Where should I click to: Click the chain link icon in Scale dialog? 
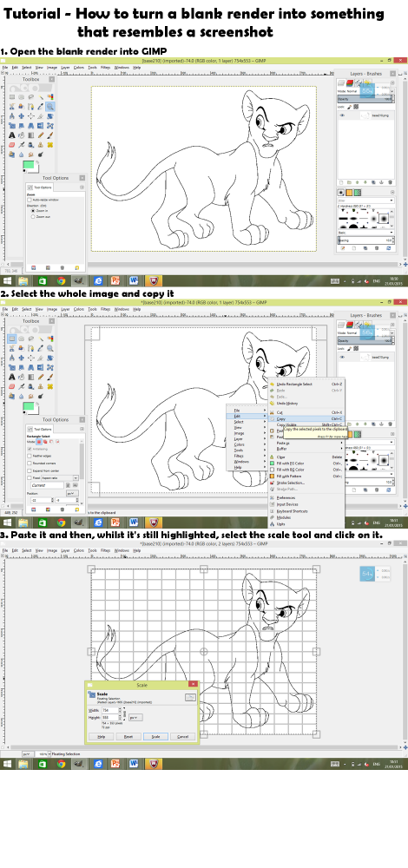tap(124, 713)
